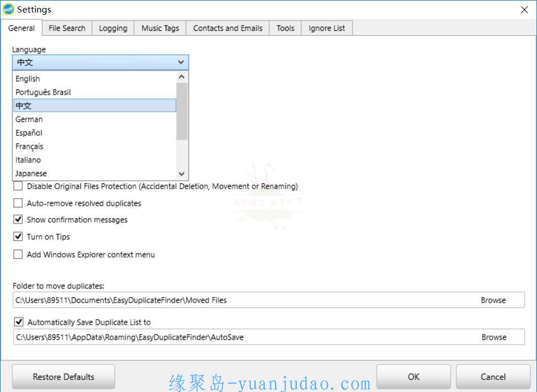537x392 pixels.
Task: Open the Music Tags tab
Action: click(160, 28)
